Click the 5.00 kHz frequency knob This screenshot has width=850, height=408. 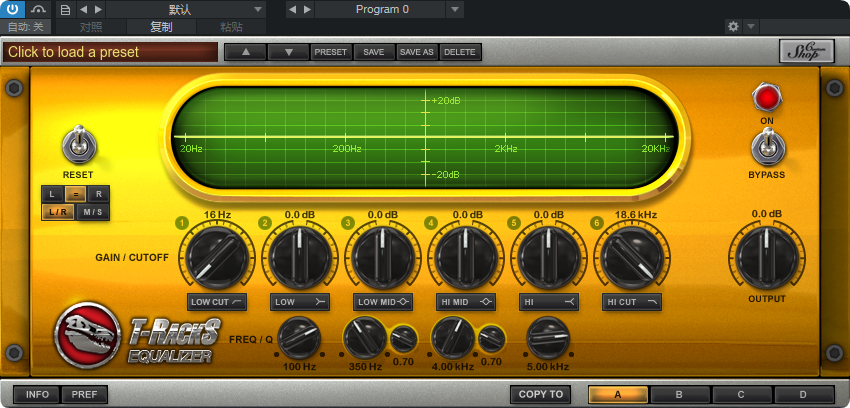(548, 338)
